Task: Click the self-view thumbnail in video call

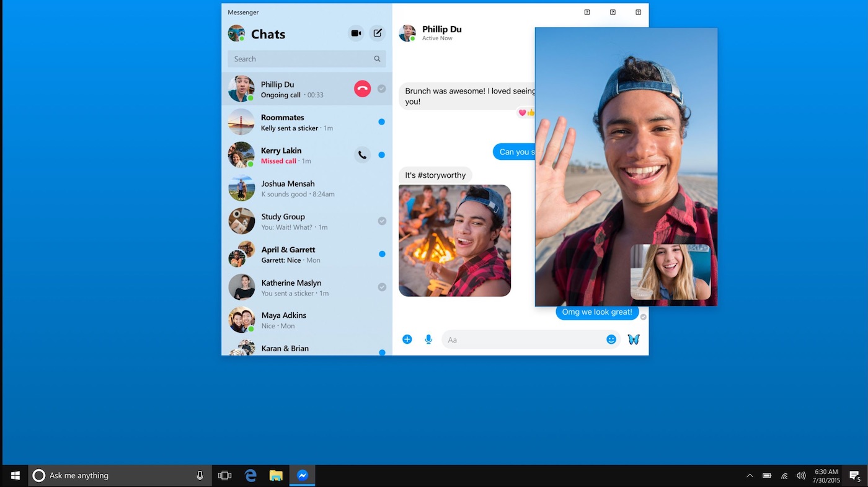Action: point(670,272)
